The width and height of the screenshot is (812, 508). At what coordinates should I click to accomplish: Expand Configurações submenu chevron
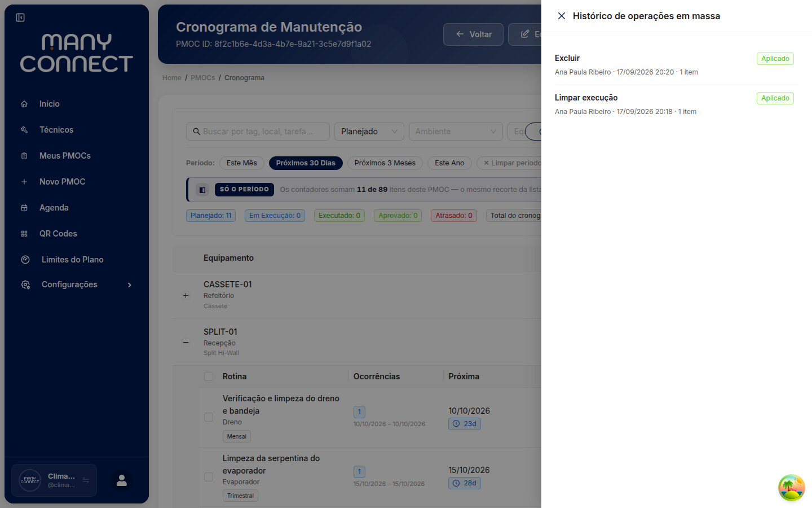tap(130, 285)
